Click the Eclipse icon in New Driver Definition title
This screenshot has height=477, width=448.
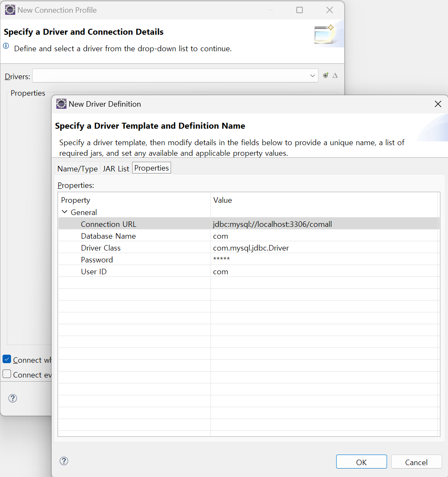pyautogui.click(x=61, y=104)
